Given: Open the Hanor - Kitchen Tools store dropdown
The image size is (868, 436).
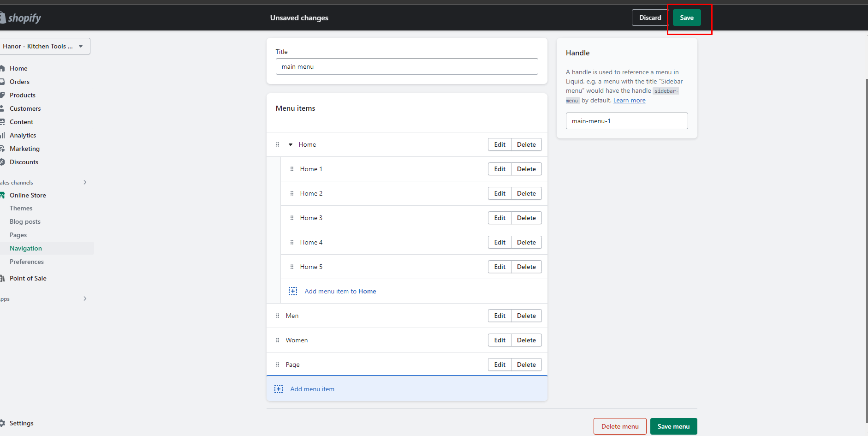Looking at the screenshot, I should click(x=45, y=46).
